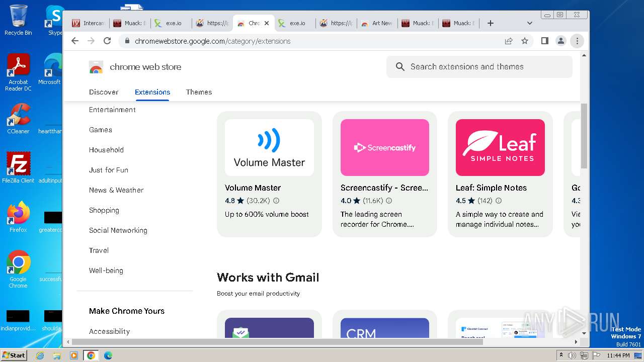This screenshot has width=644, height=362.
Task: Click the share page icon in address bar
Action: (x=509, y=41)
